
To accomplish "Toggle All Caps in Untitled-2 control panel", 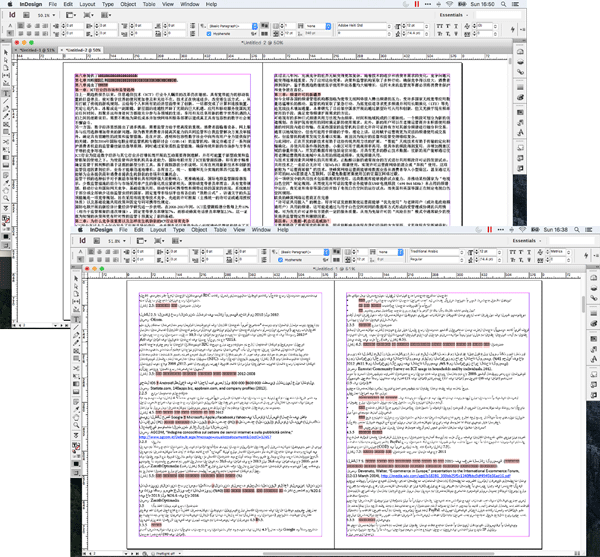I will (440, 26).
